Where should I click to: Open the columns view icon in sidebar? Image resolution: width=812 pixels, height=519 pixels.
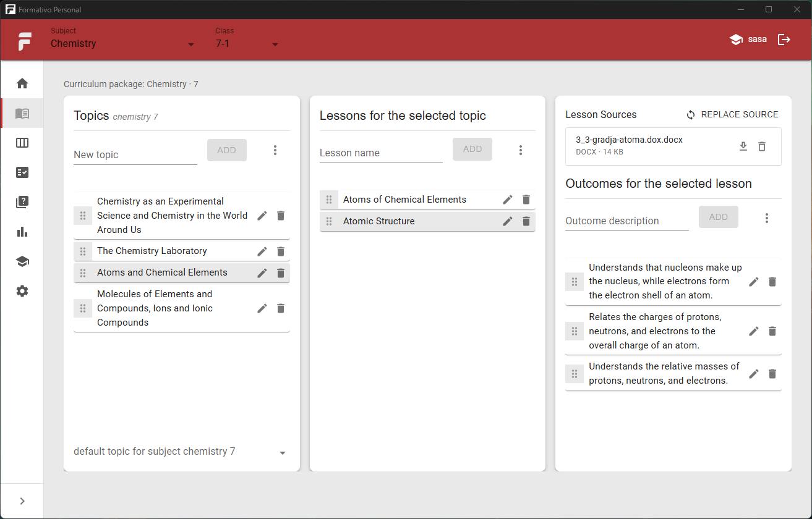(x=22, y=143)
